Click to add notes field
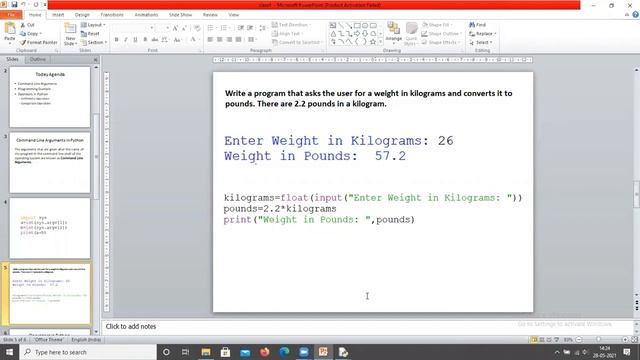Image resolution: width=640 pixels, height=360 pixels. point(367,327)
